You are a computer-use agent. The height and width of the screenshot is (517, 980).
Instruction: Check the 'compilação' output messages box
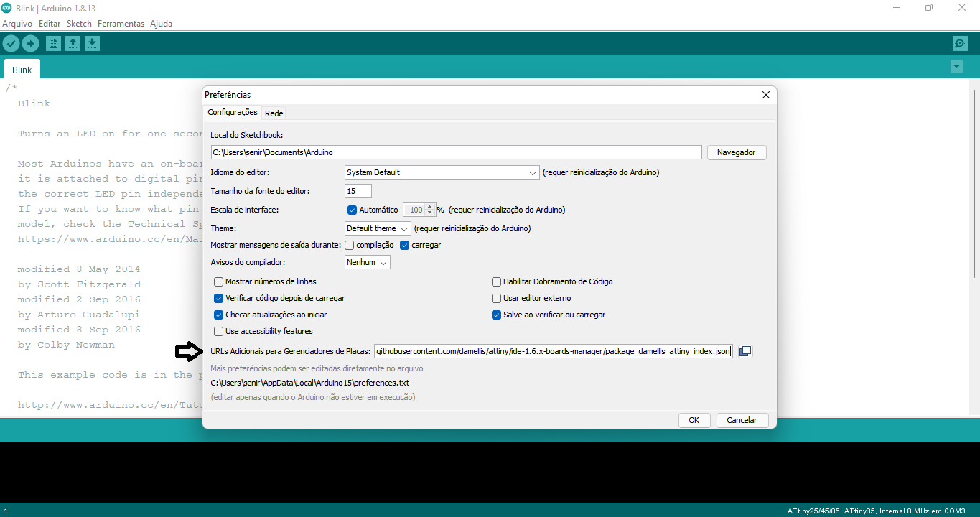[349, 245]
